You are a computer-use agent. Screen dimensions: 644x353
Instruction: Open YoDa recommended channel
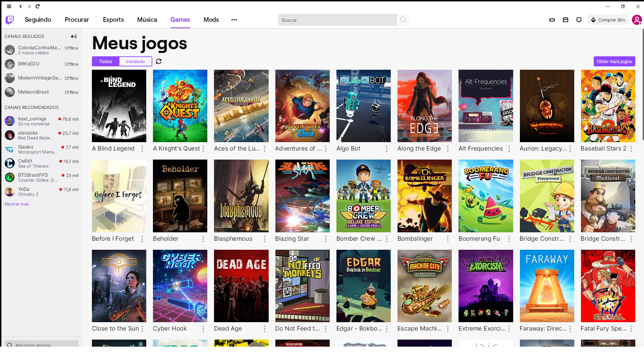pyautogui.click(x=42, y=191)
